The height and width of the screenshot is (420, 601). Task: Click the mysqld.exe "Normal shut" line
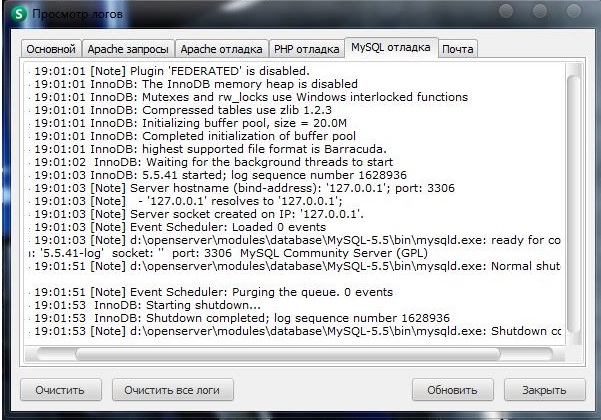tap(297, 267)
